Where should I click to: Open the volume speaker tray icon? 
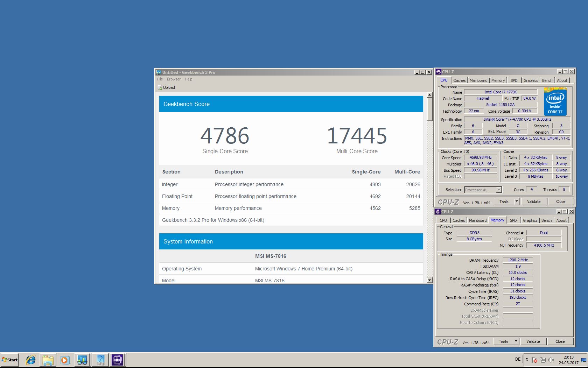551,360
